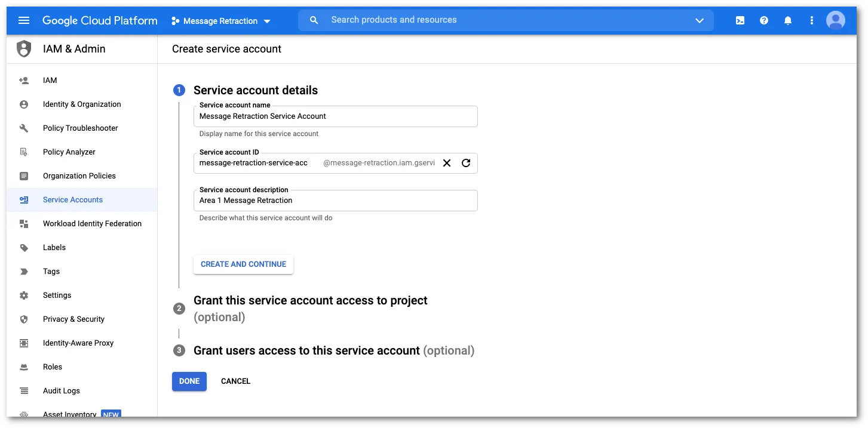Viewport: 868px width, 428px height.
Task: Open the three-dot more options menu
Action: (811, 20)
